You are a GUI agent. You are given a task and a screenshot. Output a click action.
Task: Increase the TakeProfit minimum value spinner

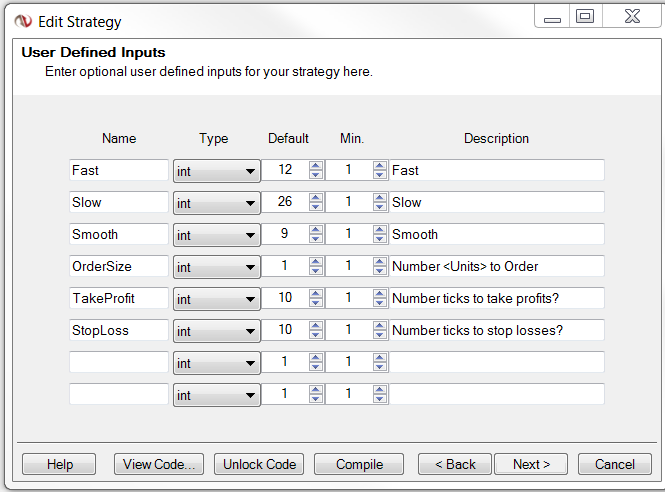click(x=379, y=294)
